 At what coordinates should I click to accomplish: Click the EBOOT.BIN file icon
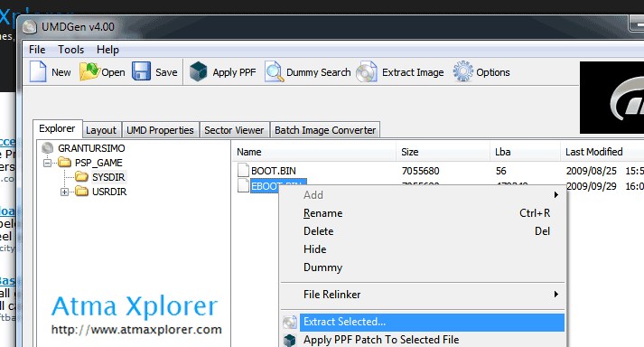(244, 185)
